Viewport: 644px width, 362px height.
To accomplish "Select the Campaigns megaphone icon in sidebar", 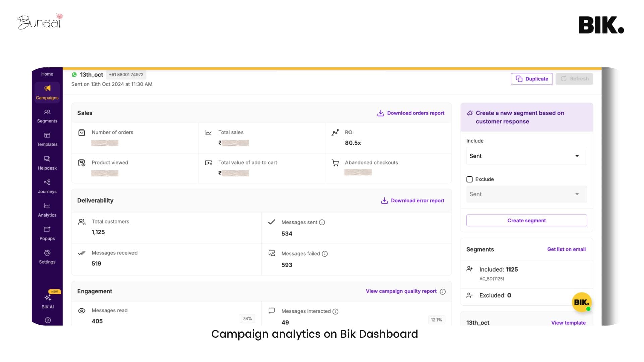I will 47,88.
